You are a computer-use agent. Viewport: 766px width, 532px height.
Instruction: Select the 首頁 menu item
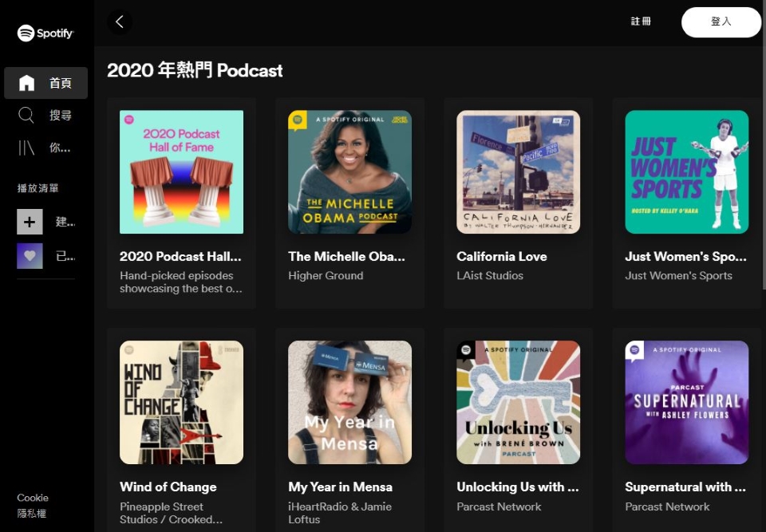46,83
